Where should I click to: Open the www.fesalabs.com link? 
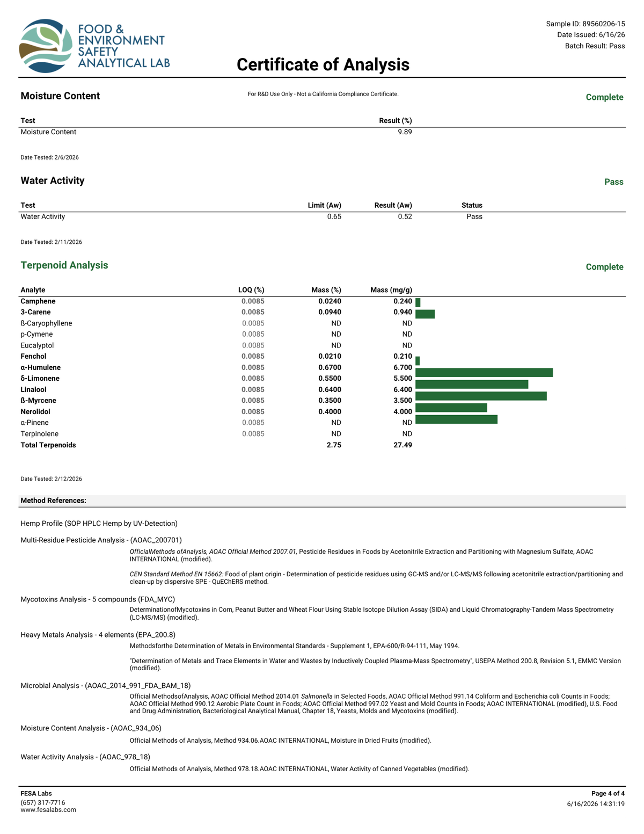(x=48, y=810)
